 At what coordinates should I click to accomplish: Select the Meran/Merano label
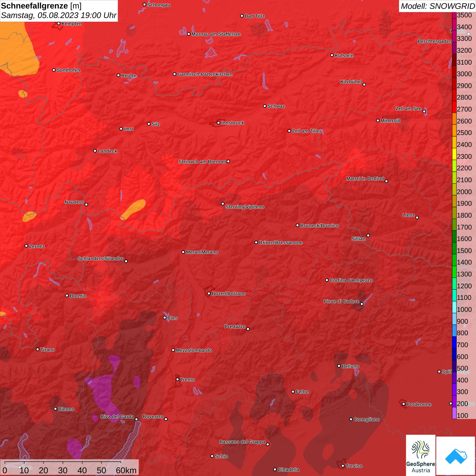202,252
